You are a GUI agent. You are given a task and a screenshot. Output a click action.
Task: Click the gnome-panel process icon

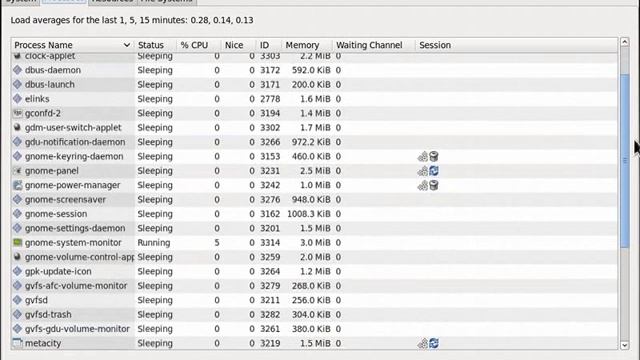coord(17,171)
